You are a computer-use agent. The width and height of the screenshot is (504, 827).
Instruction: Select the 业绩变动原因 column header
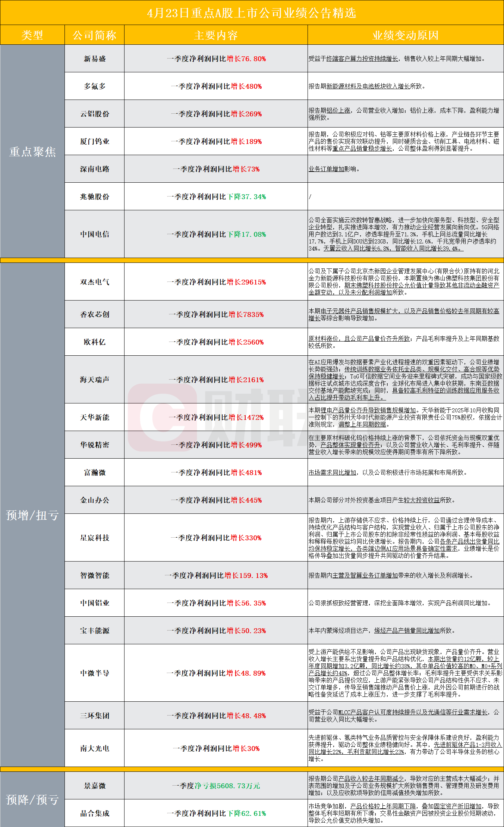[x=406, y=35]
